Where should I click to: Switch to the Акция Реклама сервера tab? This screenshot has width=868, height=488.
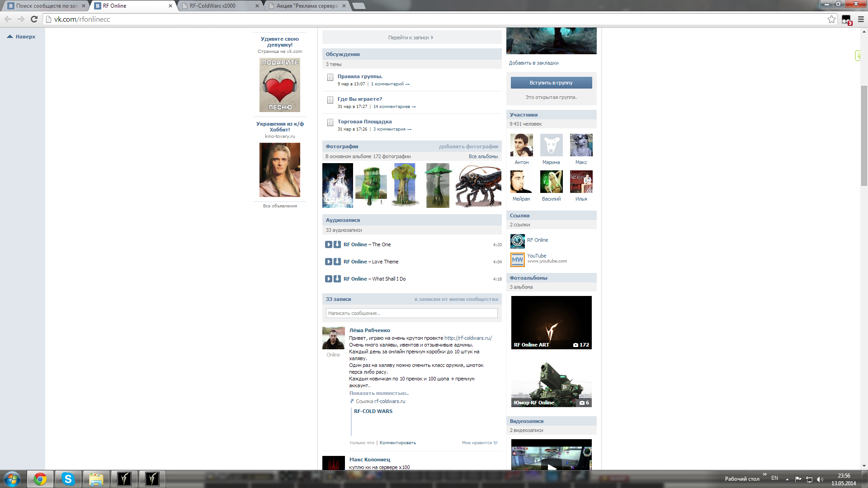click(x=307, y=6)
